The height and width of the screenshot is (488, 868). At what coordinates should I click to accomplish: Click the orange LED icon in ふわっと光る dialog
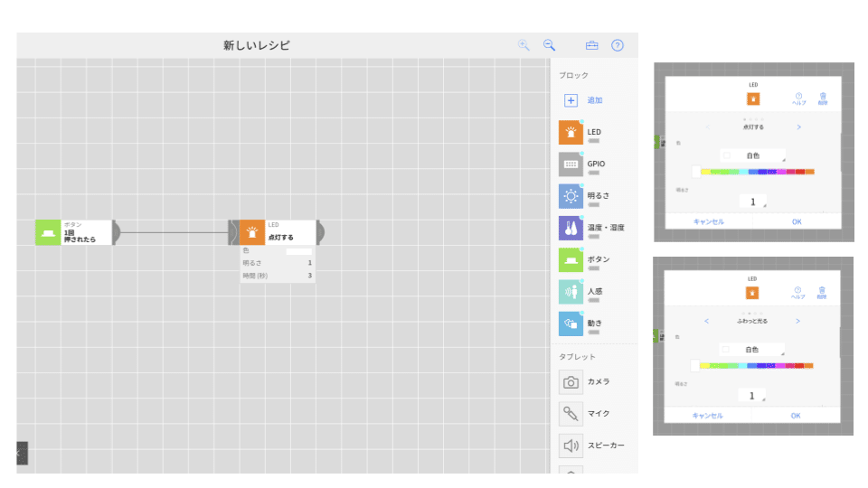(x=752, y=293)
